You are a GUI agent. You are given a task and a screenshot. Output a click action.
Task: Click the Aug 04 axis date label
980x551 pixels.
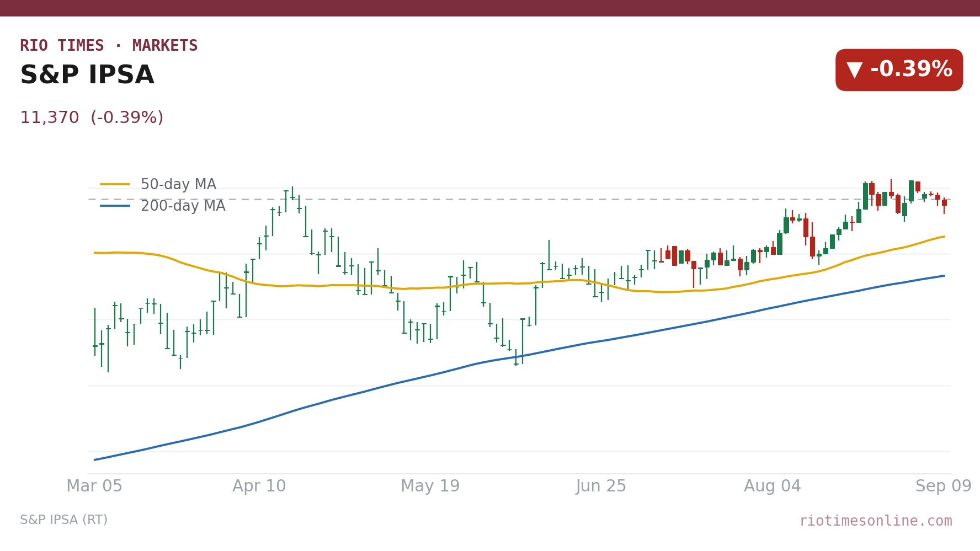point(773,486)
